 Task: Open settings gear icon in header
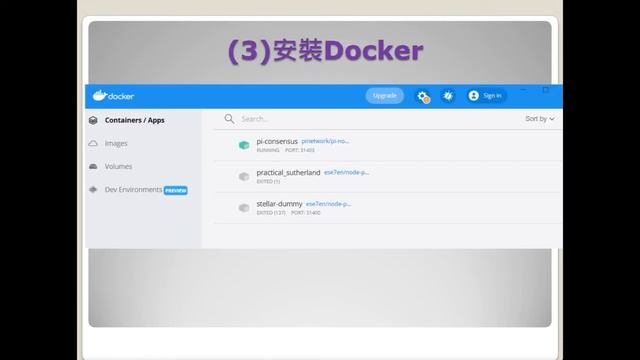click(423, 96)
